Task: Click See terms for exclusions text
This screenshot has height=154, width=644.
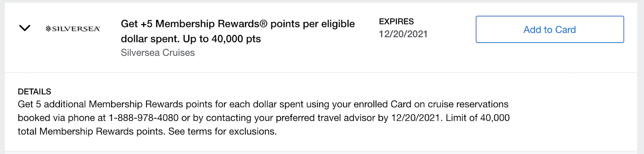Action: [223, 131]
